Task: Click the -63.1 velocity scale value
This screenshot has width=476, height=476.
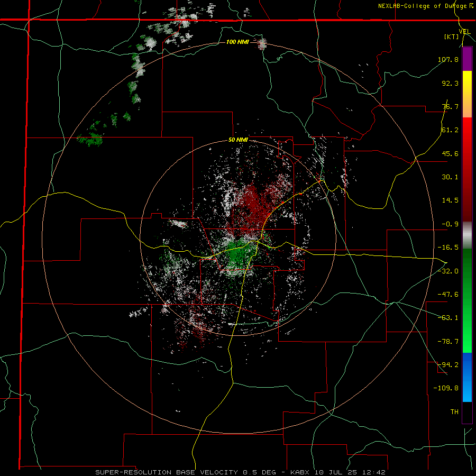Action: 448,318
